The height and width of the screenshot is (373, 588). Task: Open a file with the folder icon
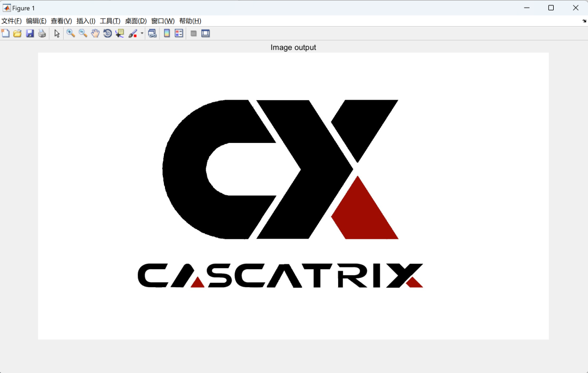pos(17,33)
